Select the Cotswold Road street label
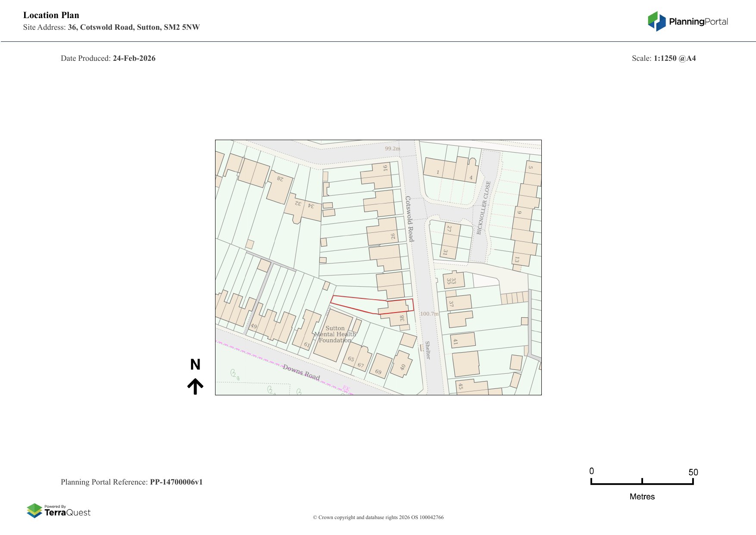Image resolution: width=756 pixels, height=535 pixels. (x=409, y=219)
